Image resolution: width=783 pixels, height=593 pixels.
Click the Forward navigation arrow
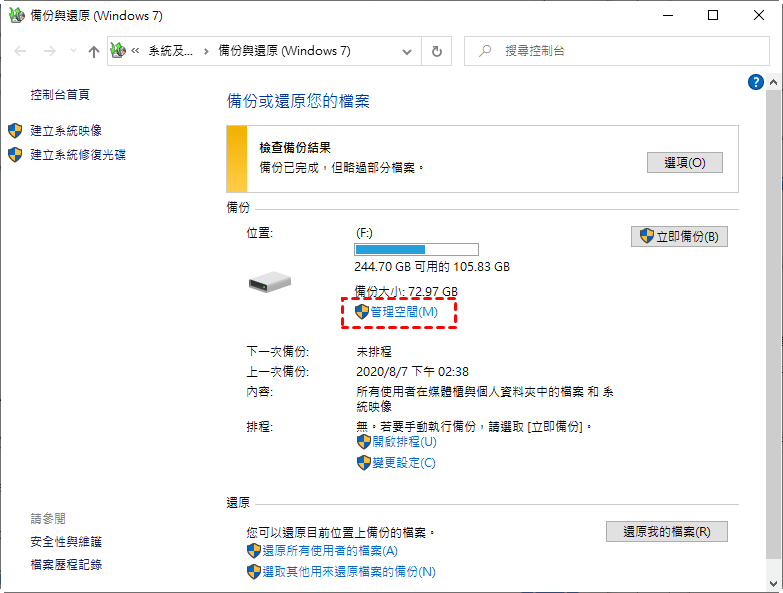(x=49, y=51)
